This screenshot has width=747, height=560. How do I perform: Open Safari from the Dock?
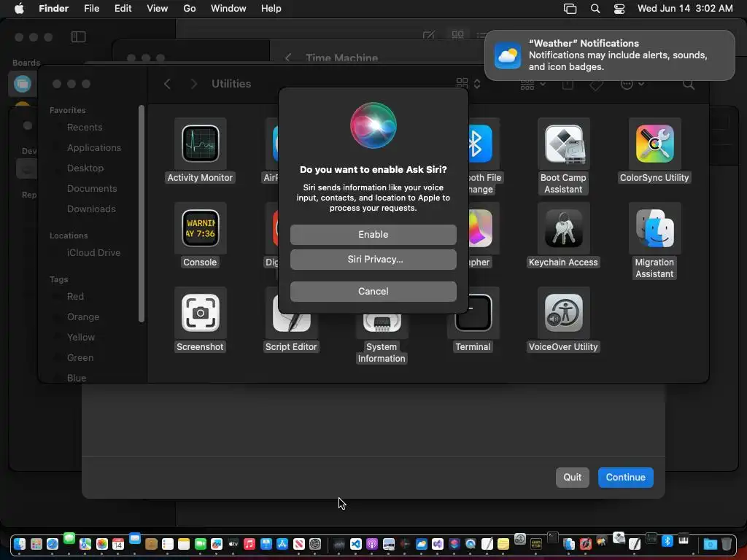click(x=53, y=544)
